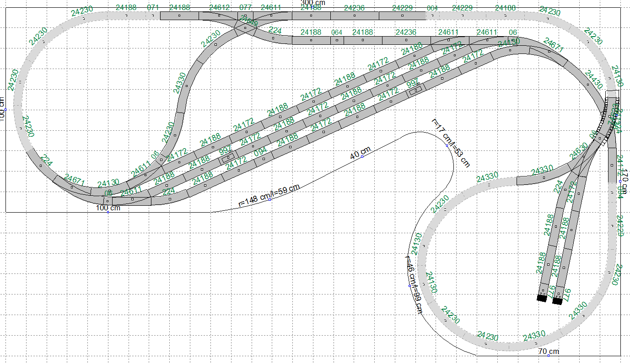Select the r=46 cm/l=99 cm curve label
630x364 pixels.
pyautogui.click(x=414, y=284)
